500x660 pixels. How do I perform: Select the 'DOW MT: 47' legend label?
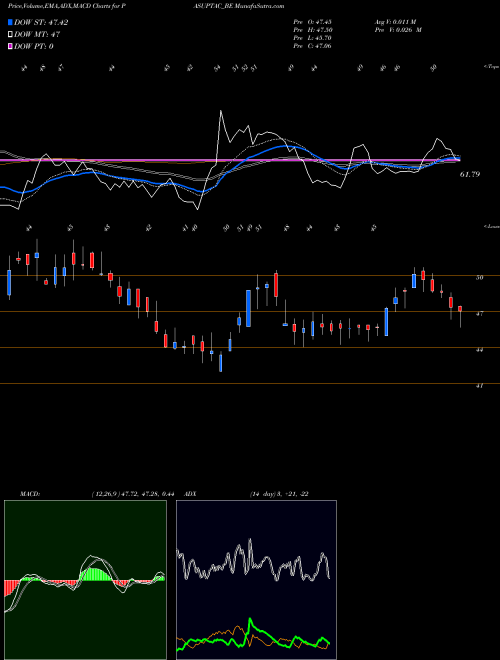37,35
